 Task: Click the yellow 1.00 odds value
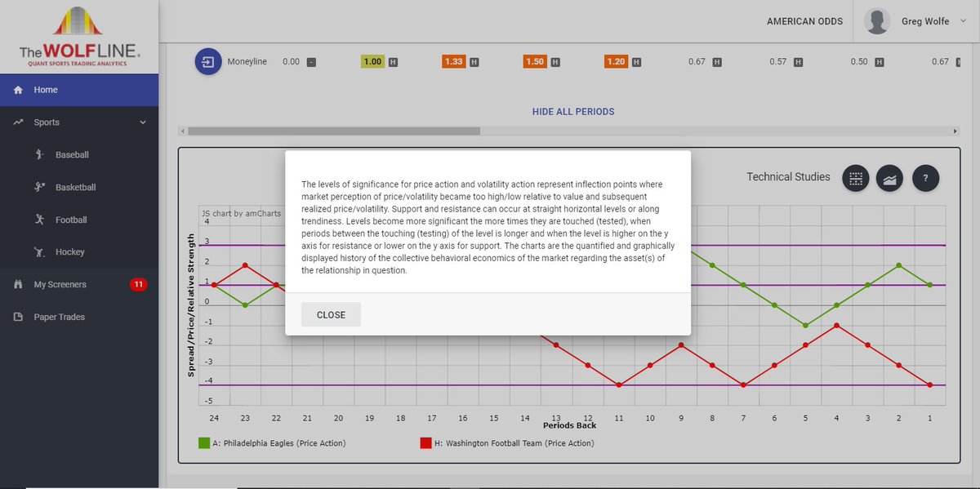(x=372, y=61)
